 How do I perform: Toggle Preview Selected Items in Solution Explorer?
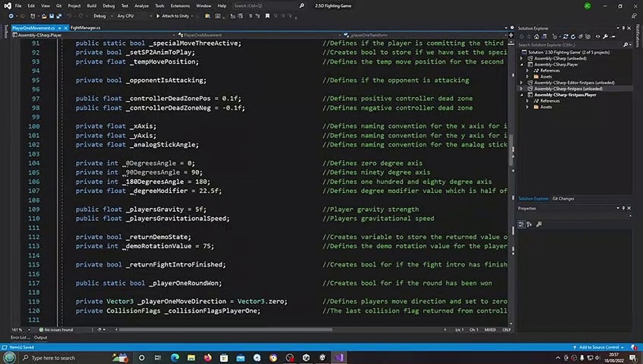pyautogui.click(x=613, y=36)
